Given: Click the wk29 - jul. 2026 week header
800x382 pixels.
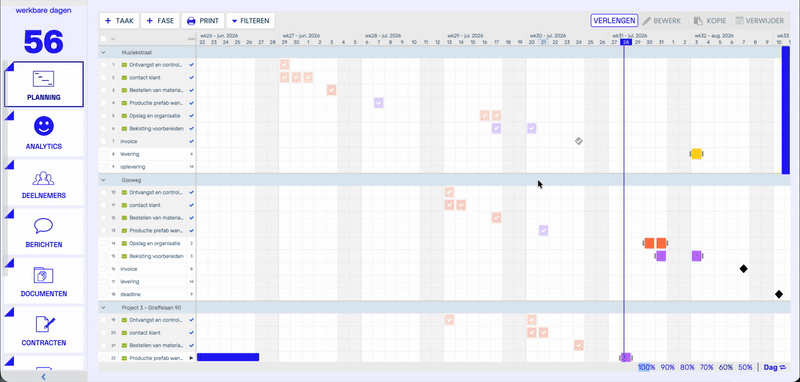Looking at the screenshot, I should click(x=465, y=36).
